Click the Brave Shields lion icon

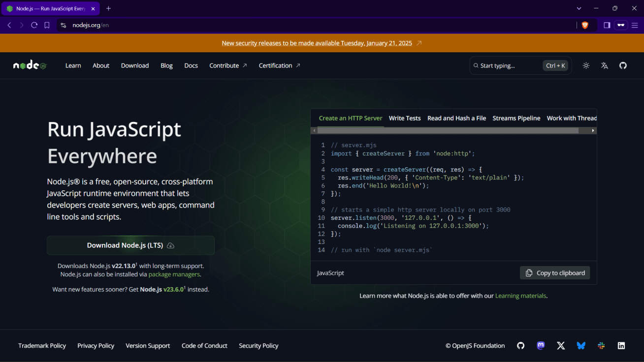point(585,25)
